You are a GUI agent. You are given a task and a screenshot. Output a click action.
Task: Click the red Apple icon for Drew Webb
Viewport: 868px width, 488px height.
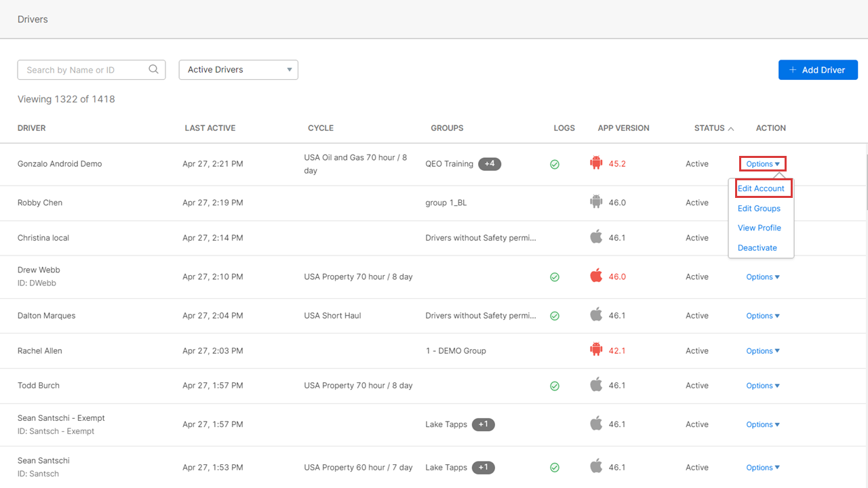(x=596, y=276)
